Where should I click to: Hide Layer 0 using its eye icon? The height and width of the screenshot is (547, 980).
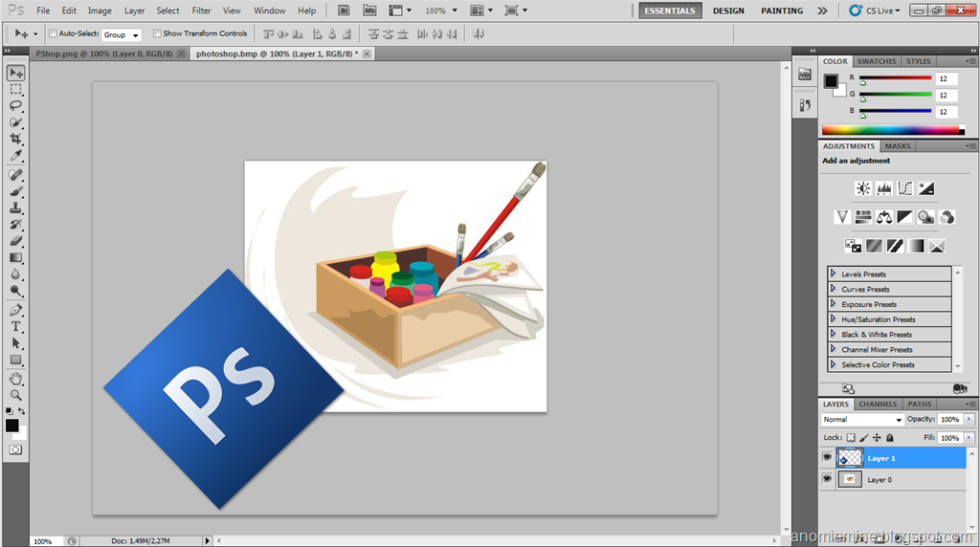(827, 479)
